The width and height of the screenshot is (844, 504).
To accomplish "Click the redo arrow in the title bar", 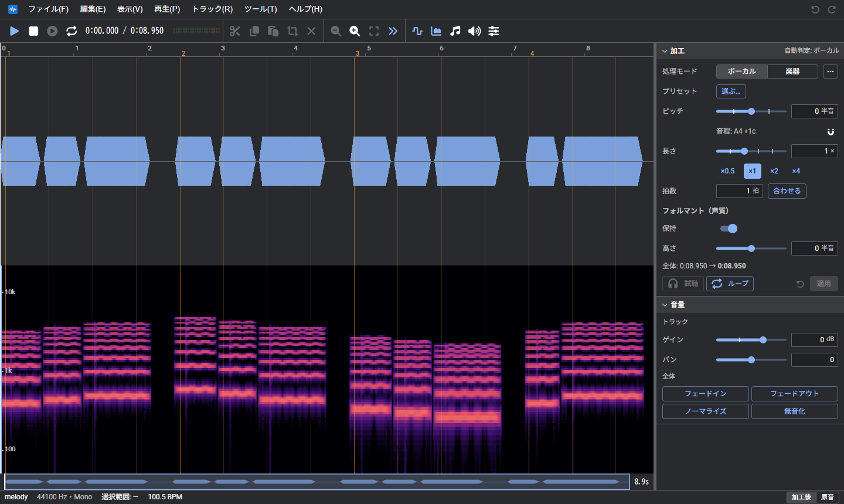I will coord(832,9).
